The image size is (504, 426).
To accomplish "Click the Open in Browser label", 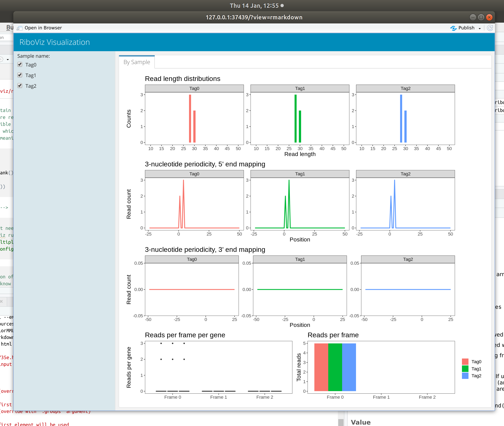I will [x=43, y=28].
